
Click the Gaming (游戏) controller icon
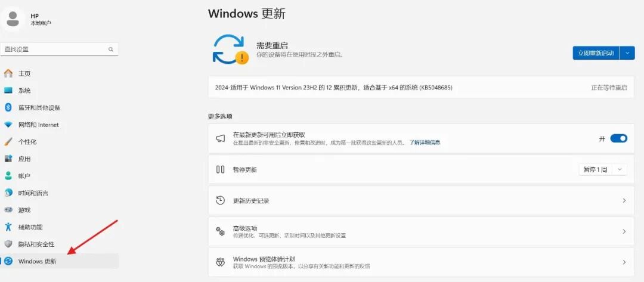point(8,210)
